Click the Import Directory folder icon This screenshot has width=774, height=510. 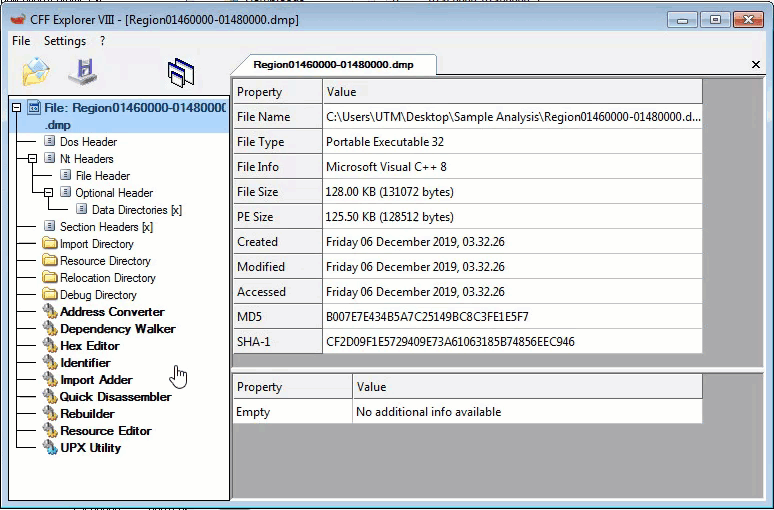point(50,243)
